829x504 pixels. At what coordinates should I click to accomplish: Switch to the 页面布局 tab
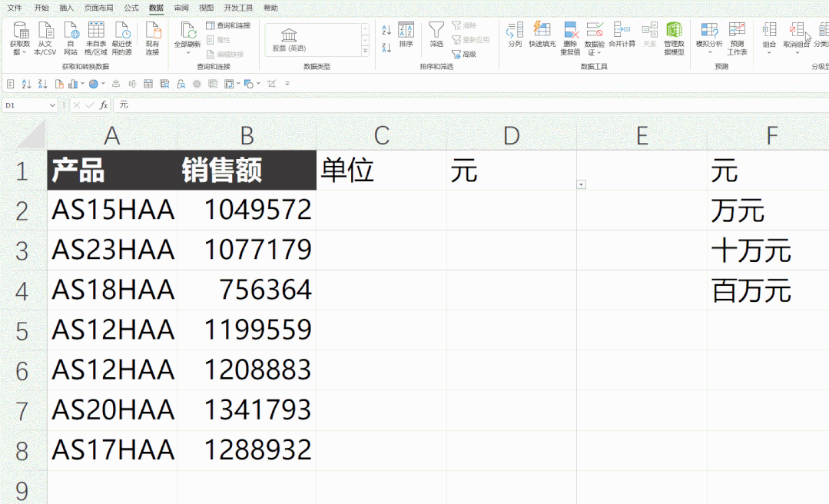point(99,8)
